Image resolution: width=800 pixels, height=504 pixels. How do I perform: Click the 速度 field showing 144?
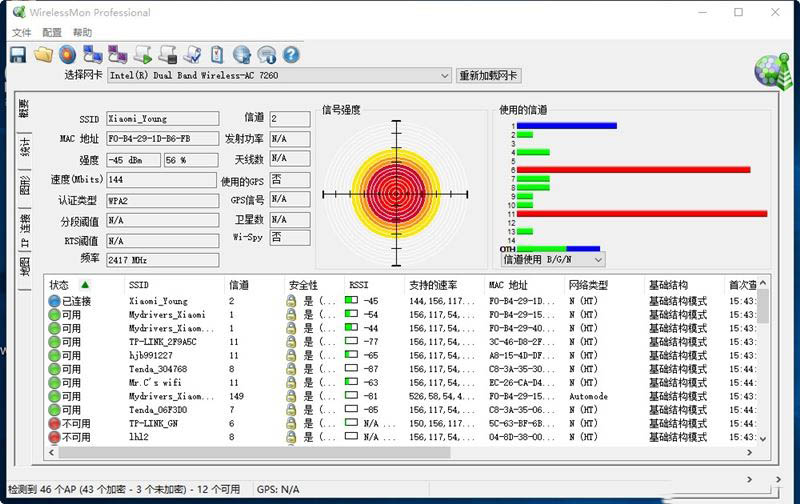(x=162, y=180)
